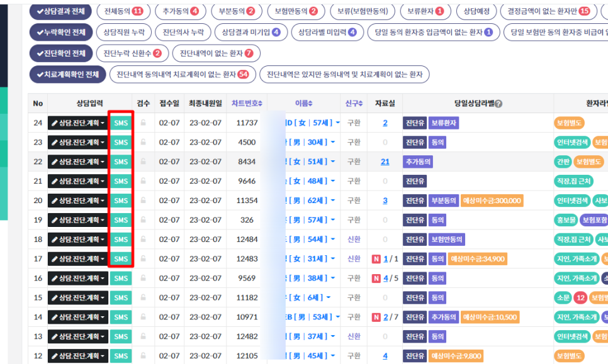Click the red N badge in row 14

pyautogui.click(x=376, y=317)
